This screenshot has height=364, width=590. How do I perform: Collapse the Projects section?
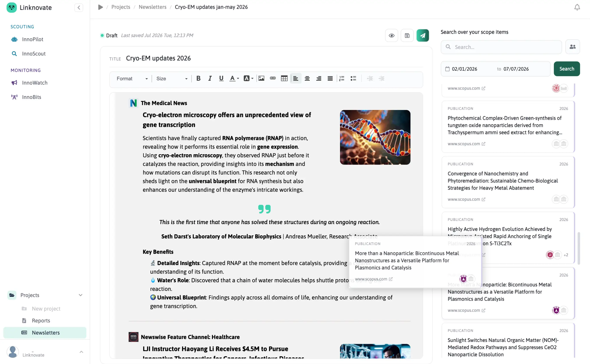[x=81, y=295]
